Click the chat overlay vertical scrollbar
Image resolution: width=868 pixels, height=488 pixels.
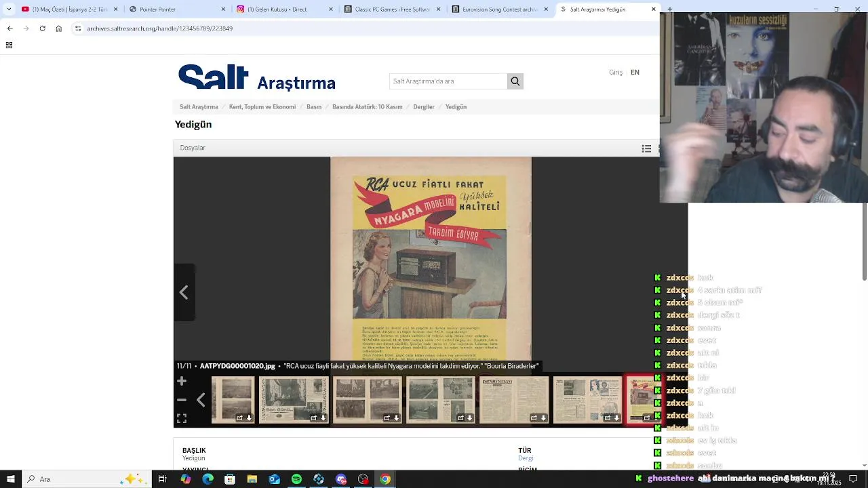click(x=865, y=241)
